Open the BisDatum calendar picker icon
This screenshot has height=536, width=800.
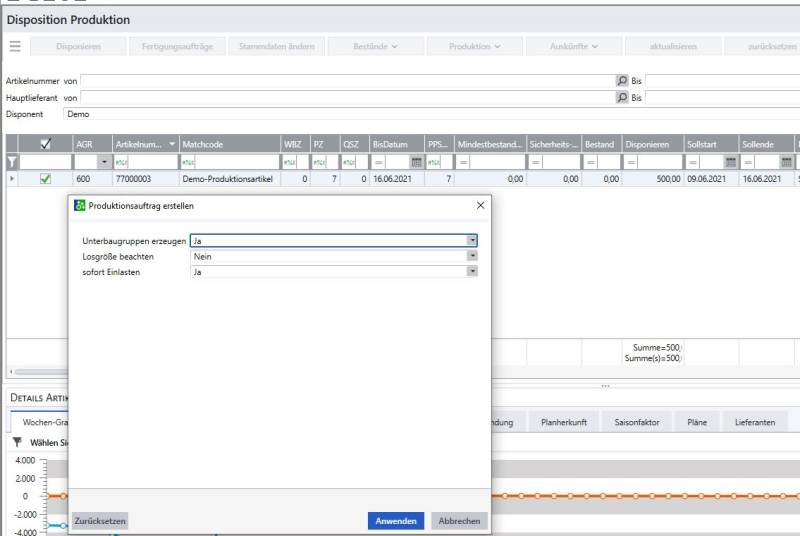(416, 162)
